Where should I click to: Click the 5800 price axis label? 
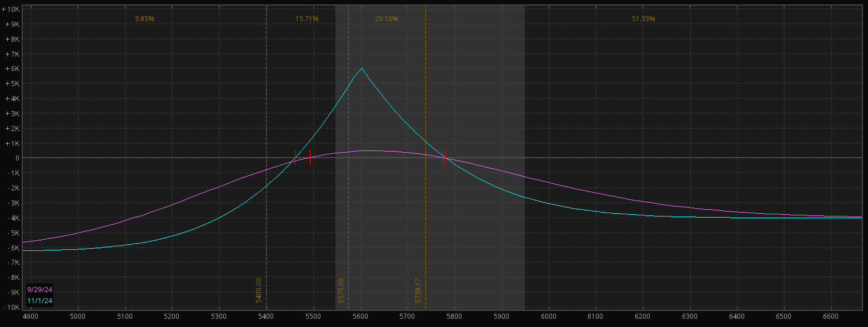455,316
